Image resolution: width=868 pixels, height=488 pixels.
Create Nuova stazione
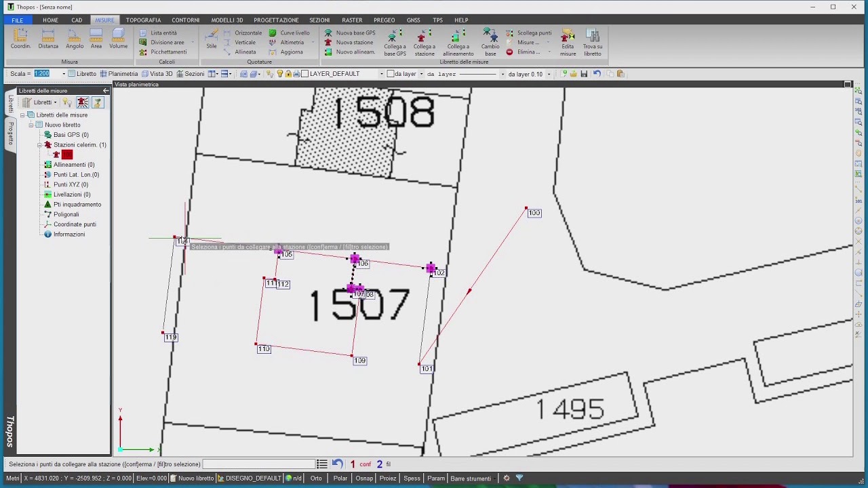349,42
